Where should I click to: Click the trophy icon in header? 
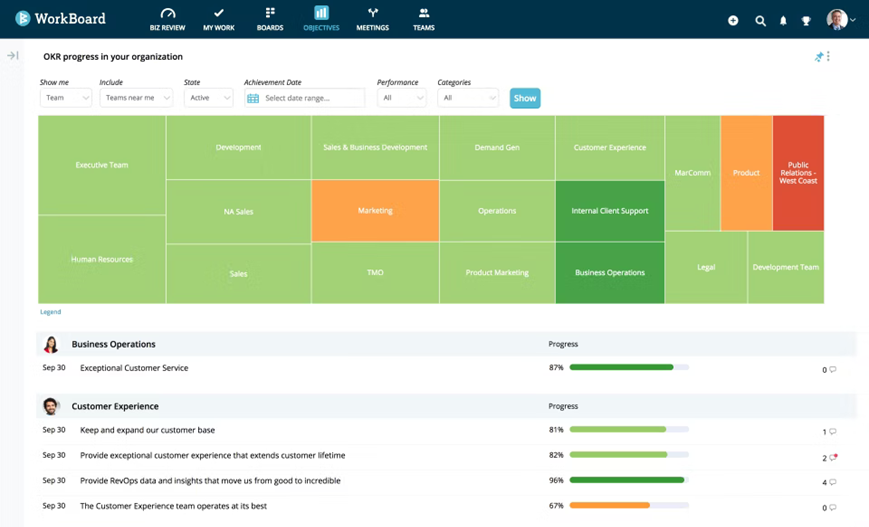806,21
